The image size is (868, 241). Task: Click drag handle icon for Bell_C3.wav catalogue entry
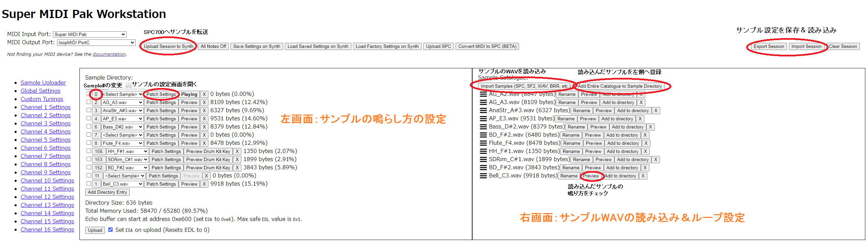tap(483, 176)
